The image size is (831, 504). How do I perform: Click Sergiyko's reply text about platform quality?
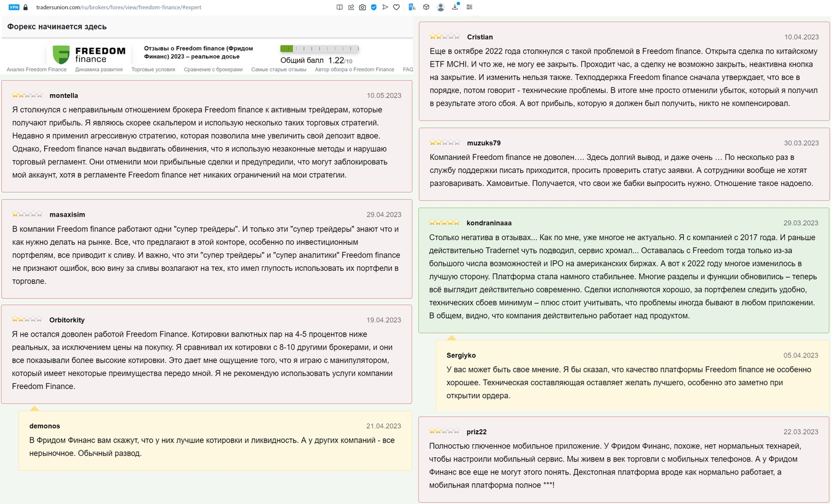pyautogui.click(x=629, y=382)
